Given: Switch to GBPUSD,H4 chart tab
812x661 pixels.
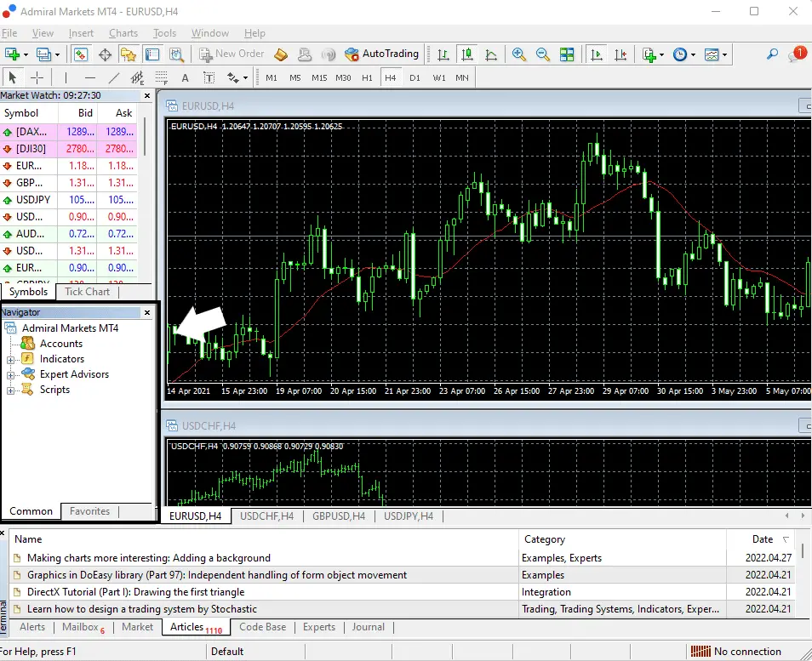Looking at the screenshot, I should coord(339,516).
